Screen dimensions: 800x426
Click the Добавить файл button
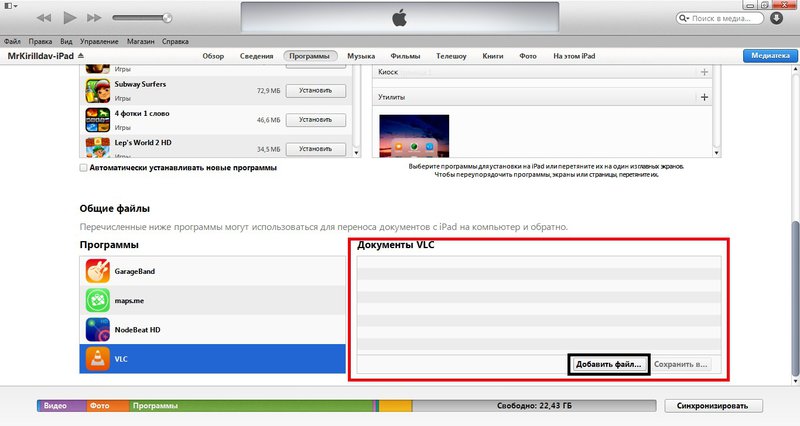tap(609, 365)
